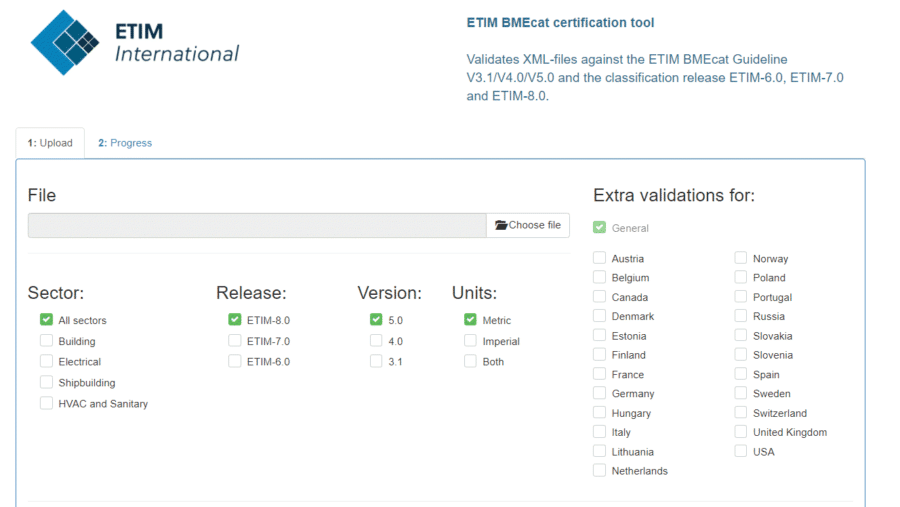Select the Upload tab
This screenshot has height=507, width=900.
coord(50,143)
